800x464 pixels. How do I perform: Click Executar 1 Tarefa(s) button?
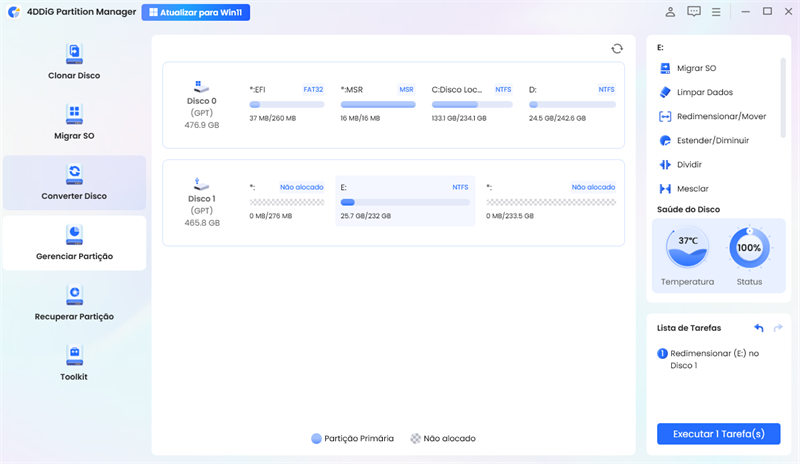(x=718, y=434)
